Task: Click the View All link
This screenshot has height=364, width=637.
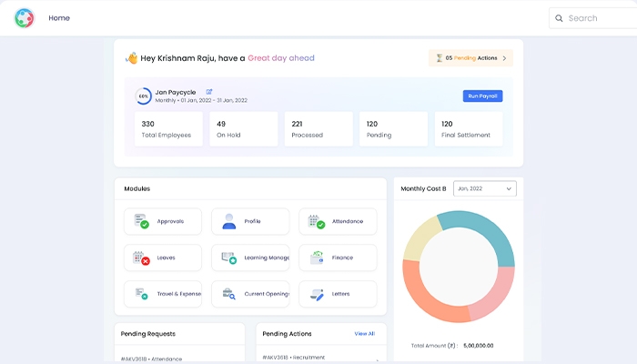Action: point(364,334)
